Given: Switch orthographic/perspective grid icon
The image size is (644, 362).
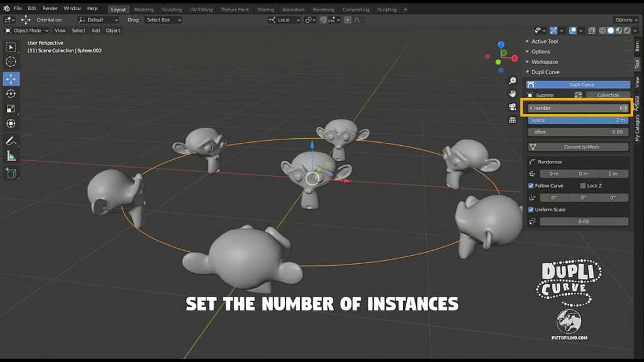Looking at the screenshot, I should pyautogui.click(x=513, y=120).
